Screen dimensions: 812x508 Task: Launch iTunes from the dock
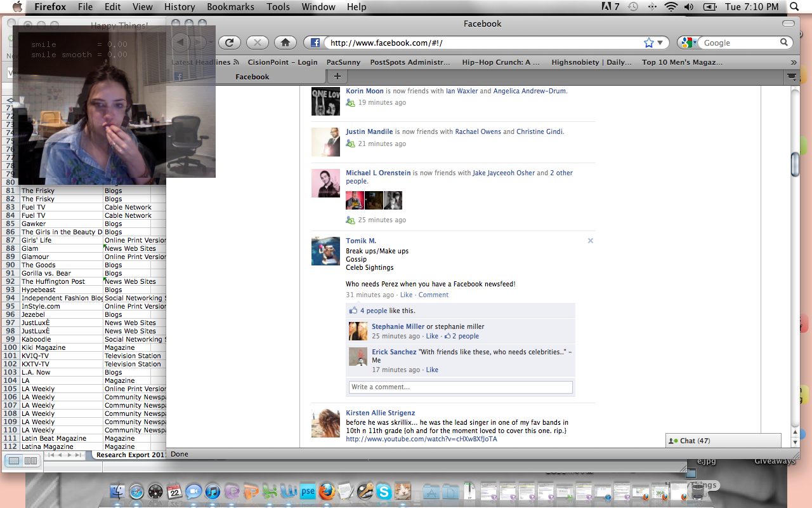pos(213,491)
